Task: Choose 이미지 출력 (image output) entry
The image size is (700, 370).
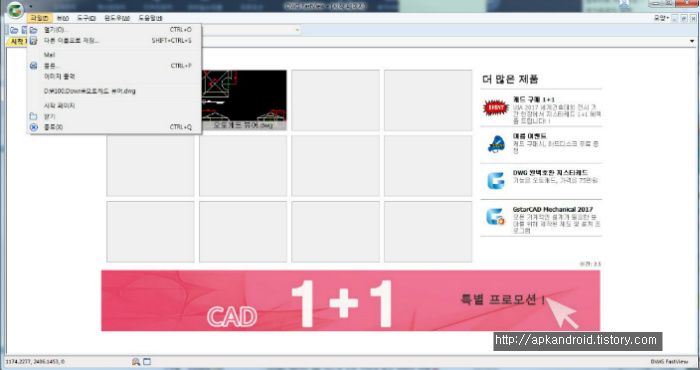Action: pyautogui.click(x=114, y=76)
